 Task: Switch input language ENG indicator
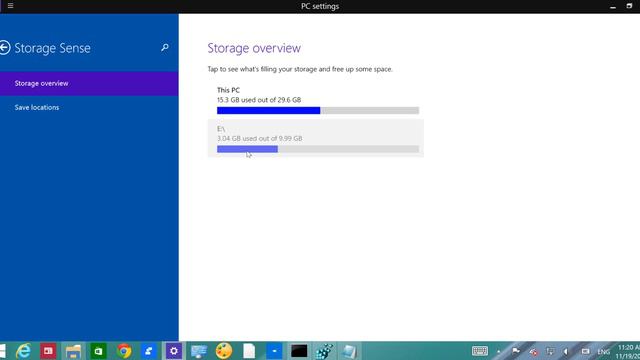[x=603, y=351]
